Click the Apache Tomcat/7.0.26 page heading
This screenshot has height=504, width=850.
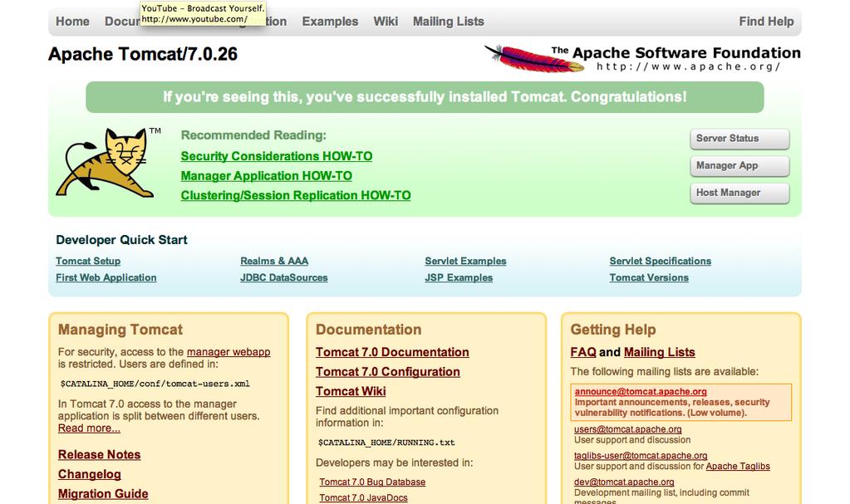click(143, 54)
